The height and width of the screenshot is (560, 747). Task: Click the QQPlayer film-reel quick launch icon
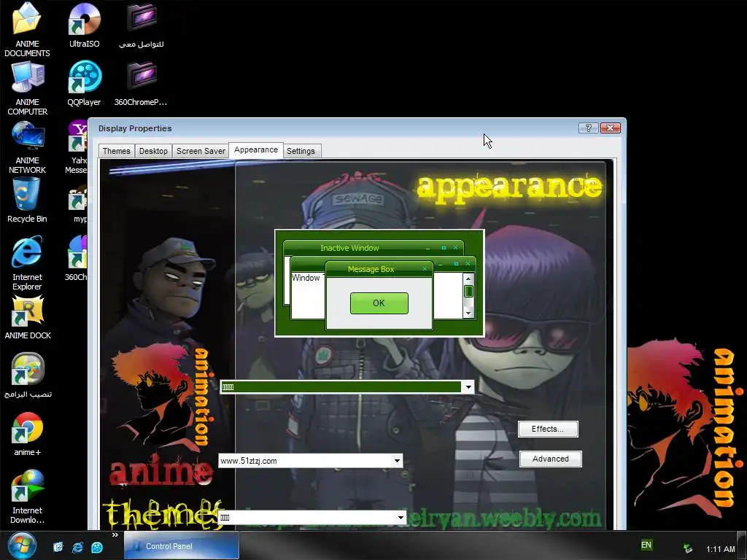(97, 547)
